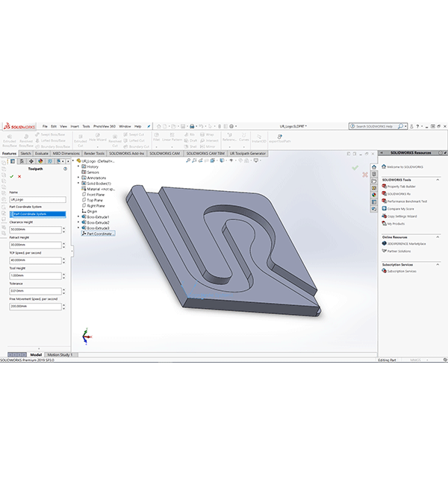Expand Solid Bodies(1) node in tree
The image size is (448, 485).
click(78, 183)
